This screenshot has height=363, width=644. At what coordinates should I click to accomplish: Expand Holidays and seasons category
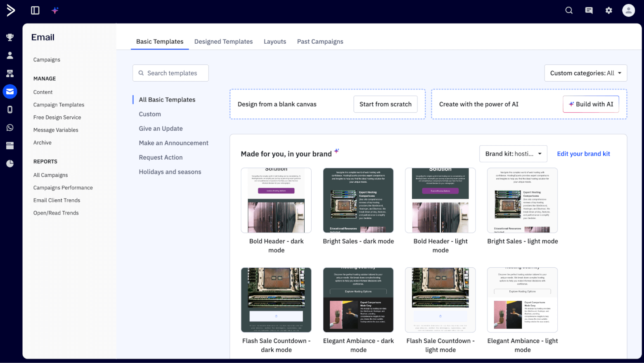point(170,172)
